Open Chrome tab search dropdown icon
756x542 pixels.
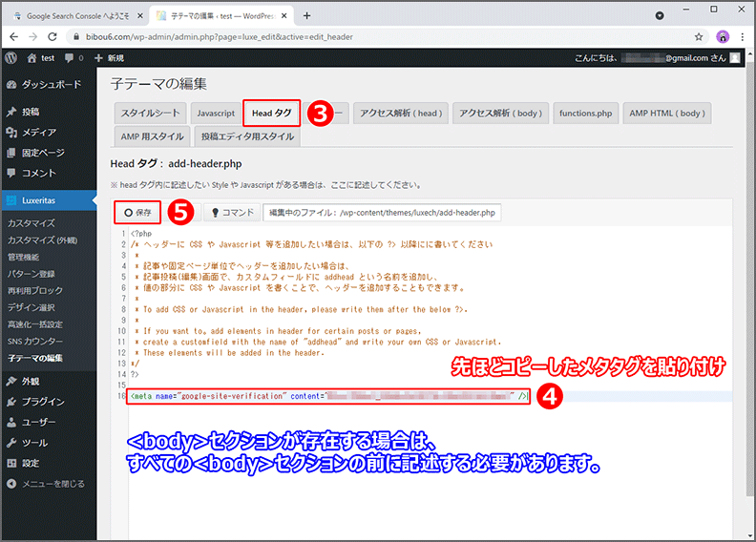pyautogui.click(x=660, y=16)
